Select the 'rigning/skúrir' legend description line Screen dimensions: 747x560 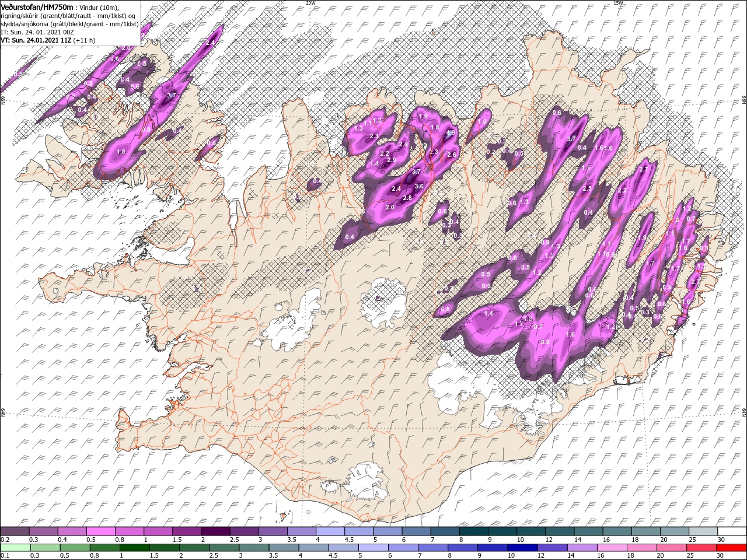68,16
